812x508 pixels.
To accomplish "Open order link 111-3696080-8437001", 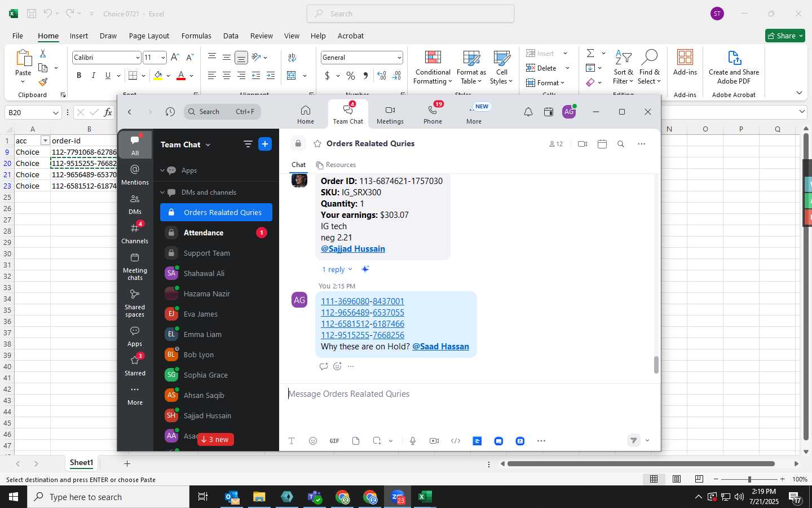I will coord(363,301).
